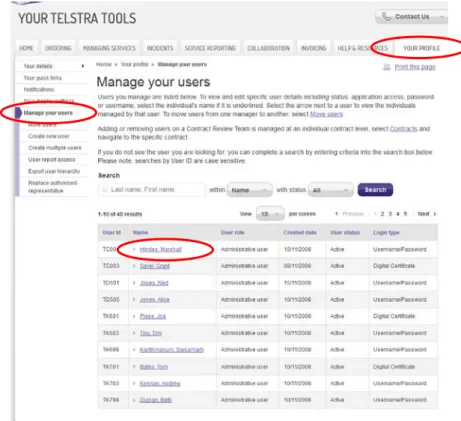Click the 'Print this page' link
Screen dimensions: 461x421
point(415,67)
